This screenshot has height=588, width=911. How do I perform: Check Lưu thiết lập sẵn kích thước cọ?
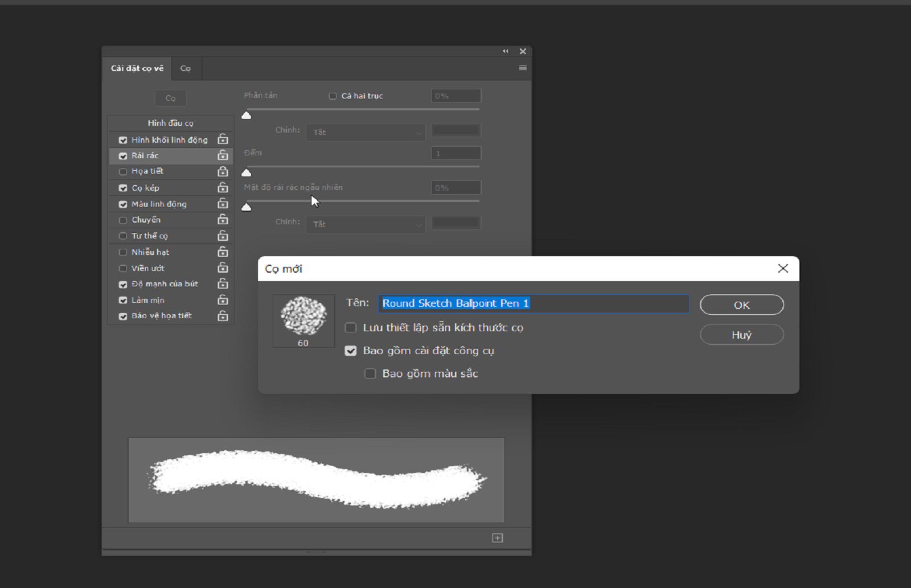[x=351, y=327]
